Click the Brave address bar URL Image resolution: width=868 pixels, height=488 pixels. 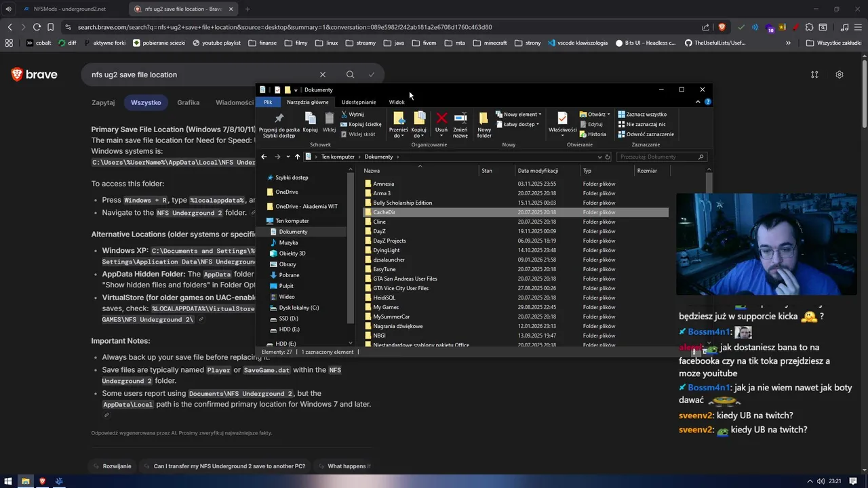285,27
